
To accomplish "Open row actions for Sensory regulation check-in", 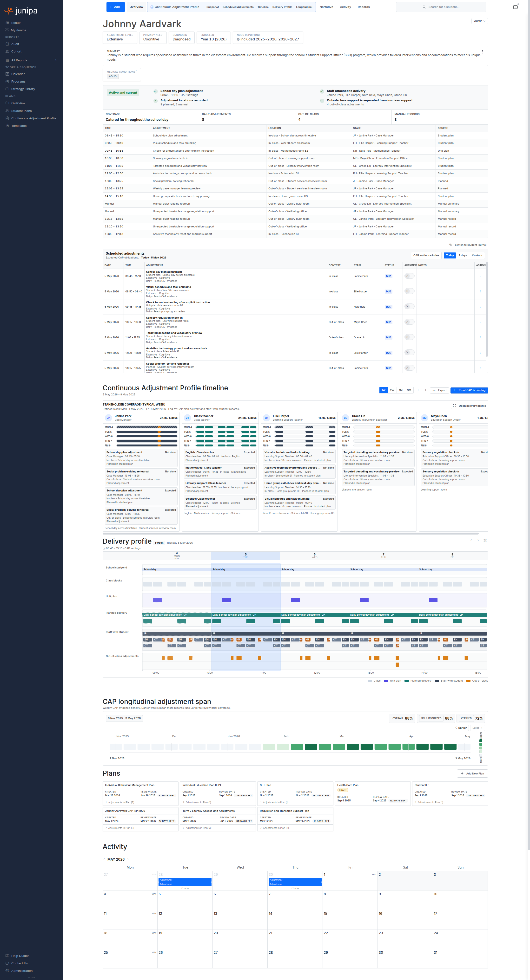I will coord(480,322).
